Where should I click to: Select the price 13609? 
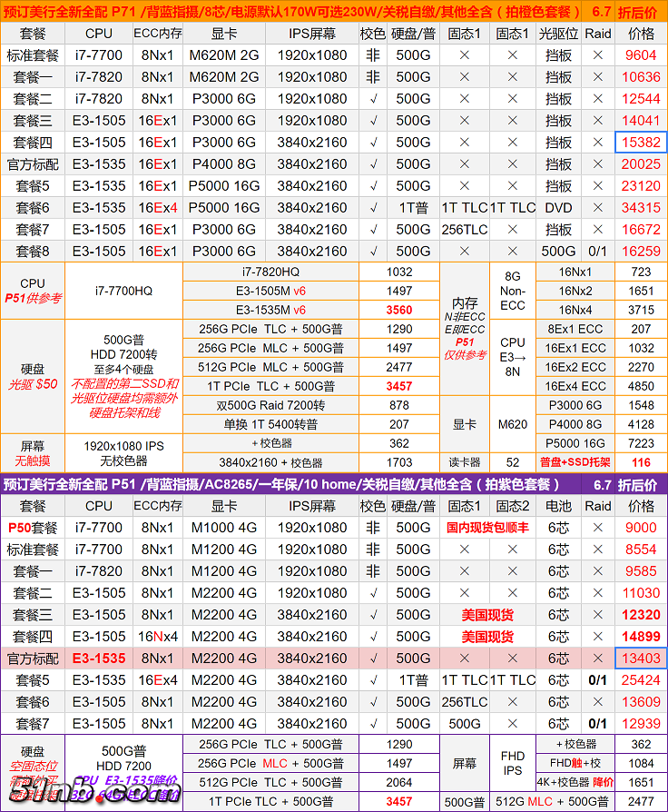click(x=641, y=702)
